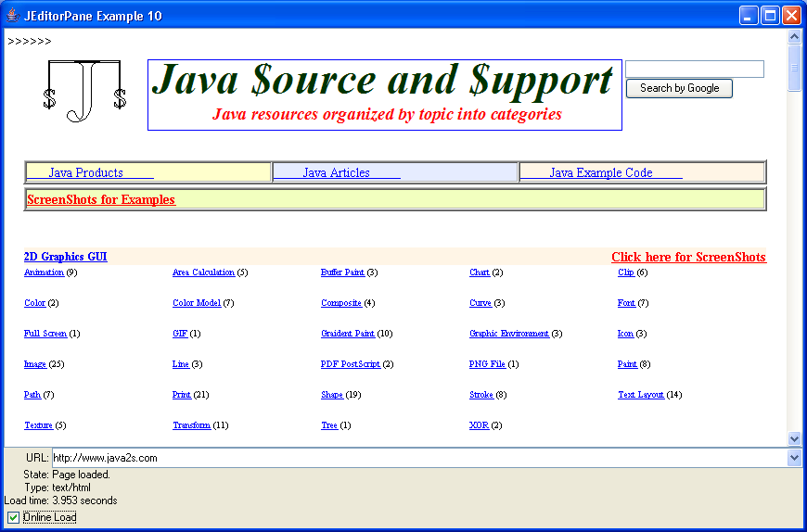Open the PDF PostScript link
Image resolution: width=807 pixels, height=532 pixels.
(351, 364)
